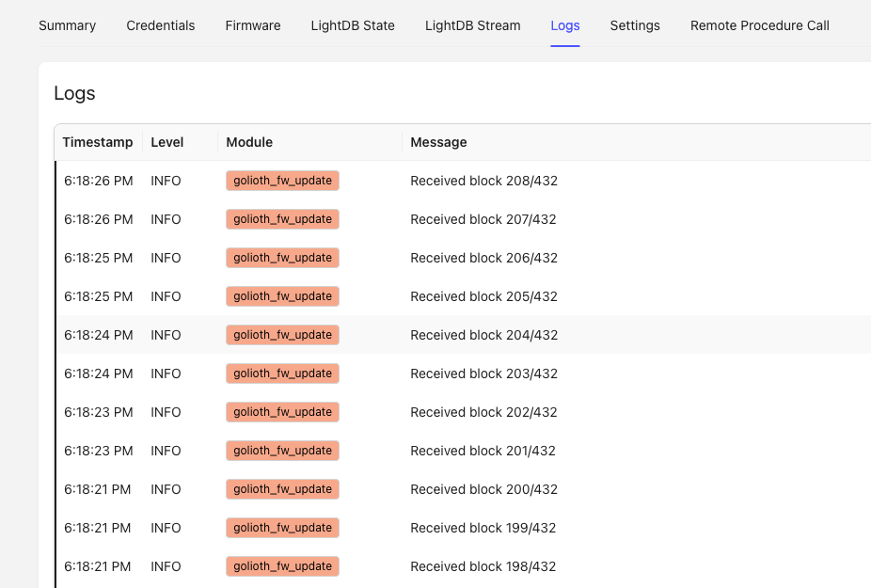Click INFO level in block 200 row

tap(166, 489)
